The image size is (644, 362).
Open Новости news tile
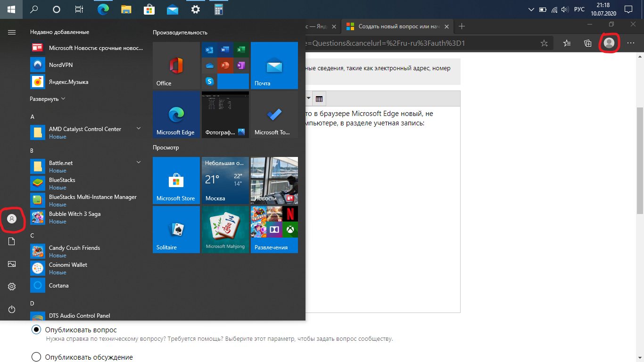[274, 181]
